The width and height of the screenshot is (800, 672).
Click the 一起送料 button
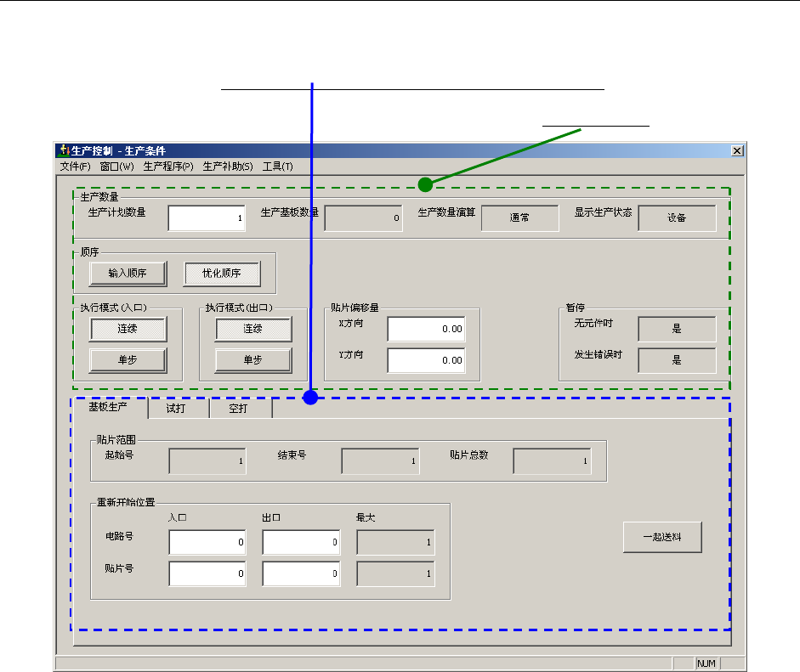662,538
